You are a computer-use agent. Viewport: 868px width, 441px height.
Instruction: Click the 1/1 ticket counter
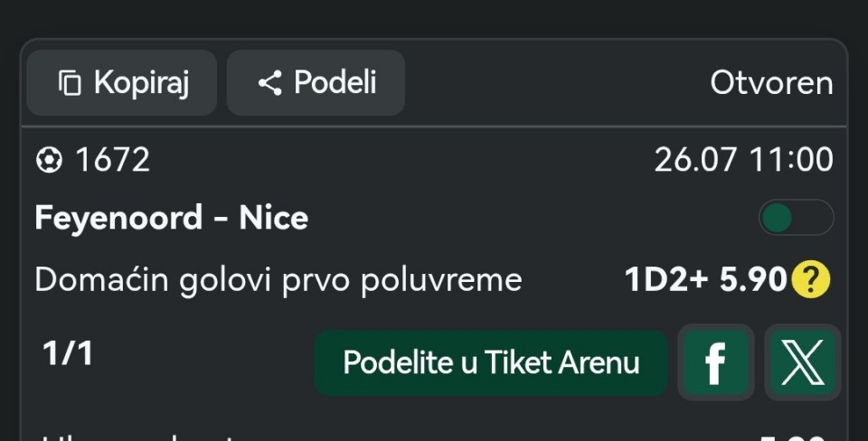coord(68,353)
